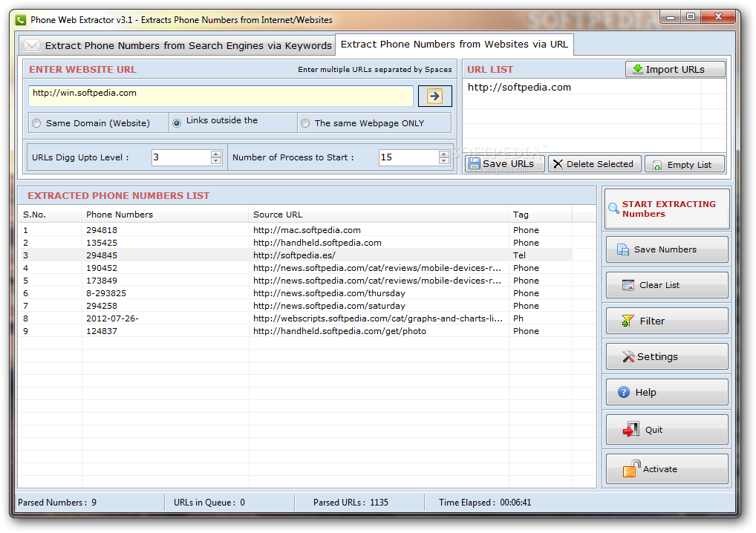The image size is (756, 533).
Task: Click the Save URLs floppy disk icon
Action: 475,164
